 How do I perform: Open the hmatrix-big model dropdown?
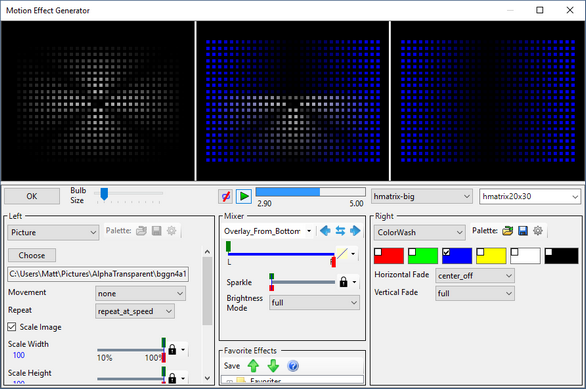[421, 197]
